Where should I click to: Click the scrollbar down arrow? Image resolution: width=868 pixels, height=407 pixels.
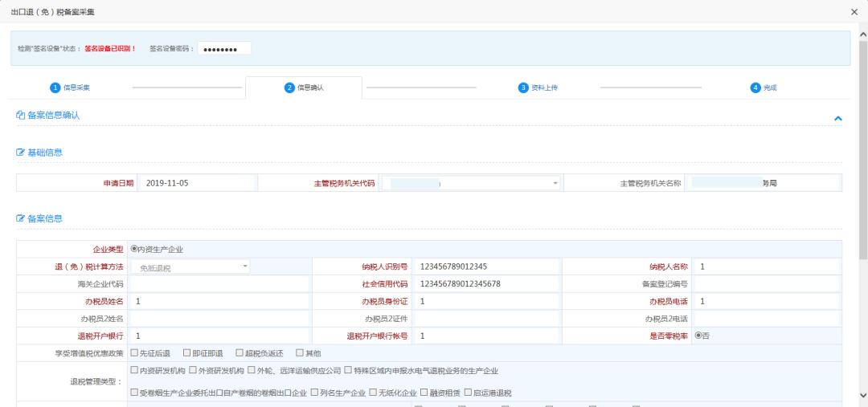tap(862, 395)
